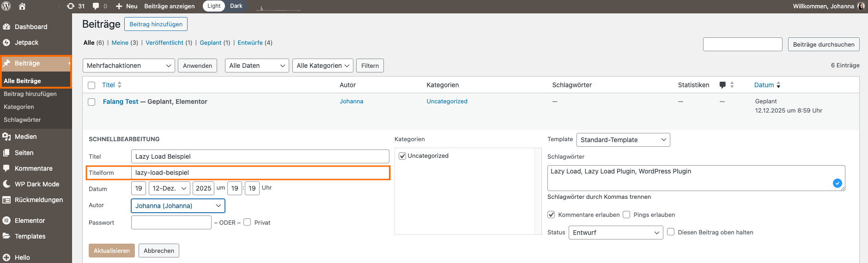
Task: Enable Pings erlauben checkbox
Action: point(626,215)
